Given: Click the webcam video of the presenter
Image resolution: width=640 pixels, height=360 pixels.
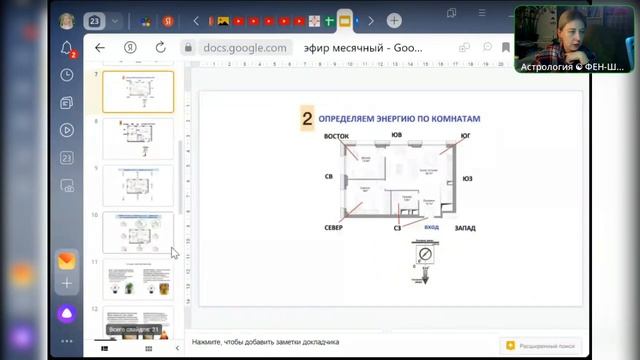Looking at the screenshot, I should tap(574, 39).
